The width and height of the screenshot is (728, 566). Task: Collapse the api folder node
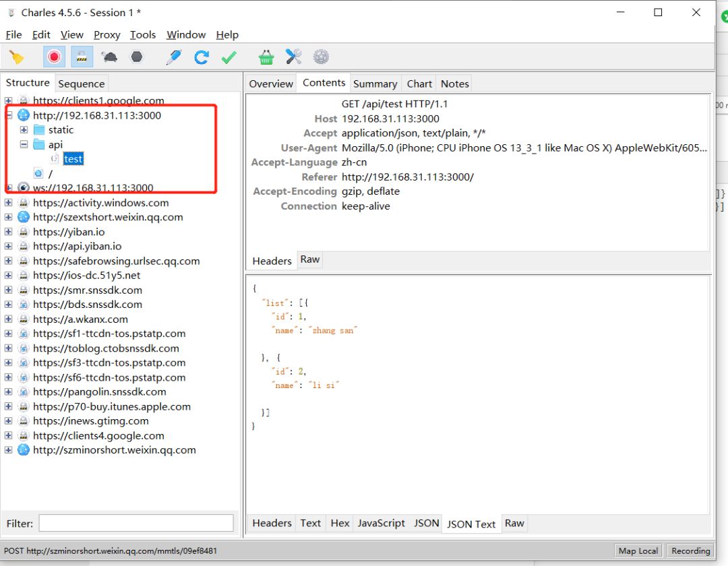(24, 144)
